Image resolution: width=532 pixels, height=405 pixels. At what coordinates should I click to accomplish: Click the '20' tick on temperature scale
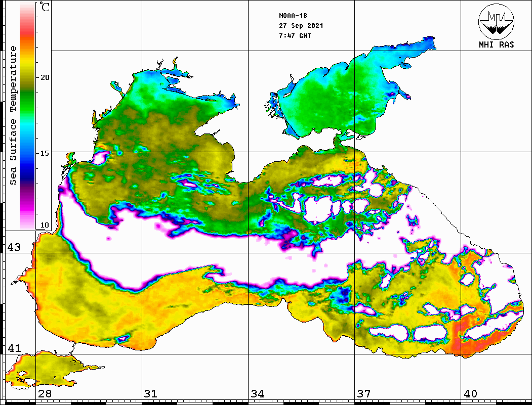coord(45,77)
